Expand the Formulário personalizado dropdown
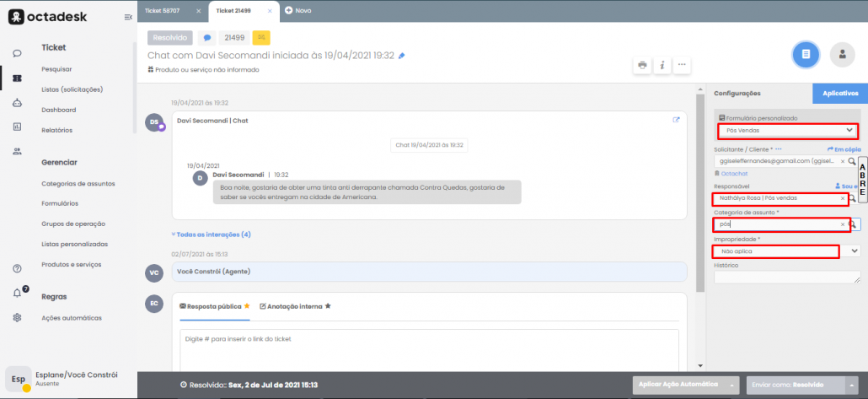Image resolution: width=868 pixels, height=399 pixels. (x=849, y=131)
